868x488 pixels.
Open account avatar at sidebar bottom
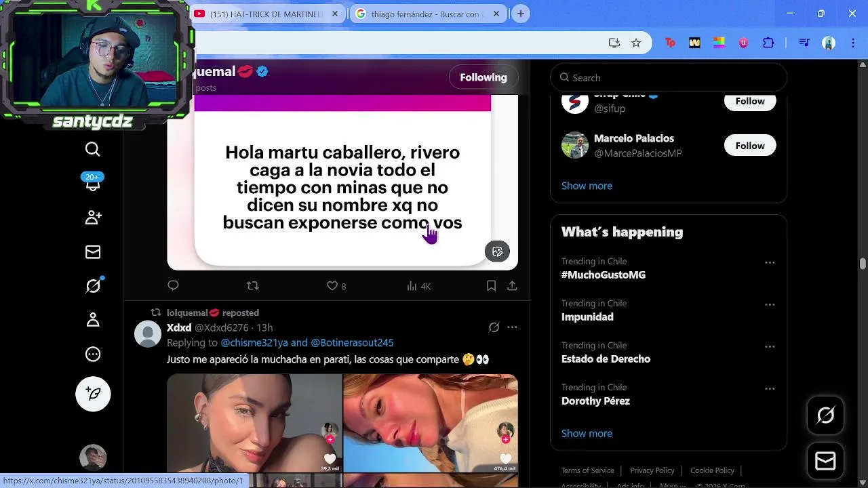pyautogui.click(x=93, y=457)
